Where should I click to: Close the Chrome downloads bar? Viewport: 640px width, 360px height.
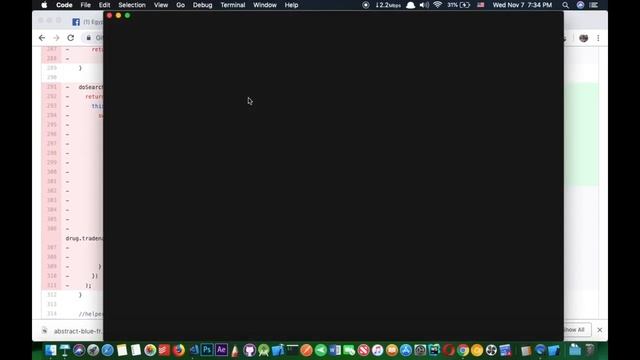click(x=600, y=330)
